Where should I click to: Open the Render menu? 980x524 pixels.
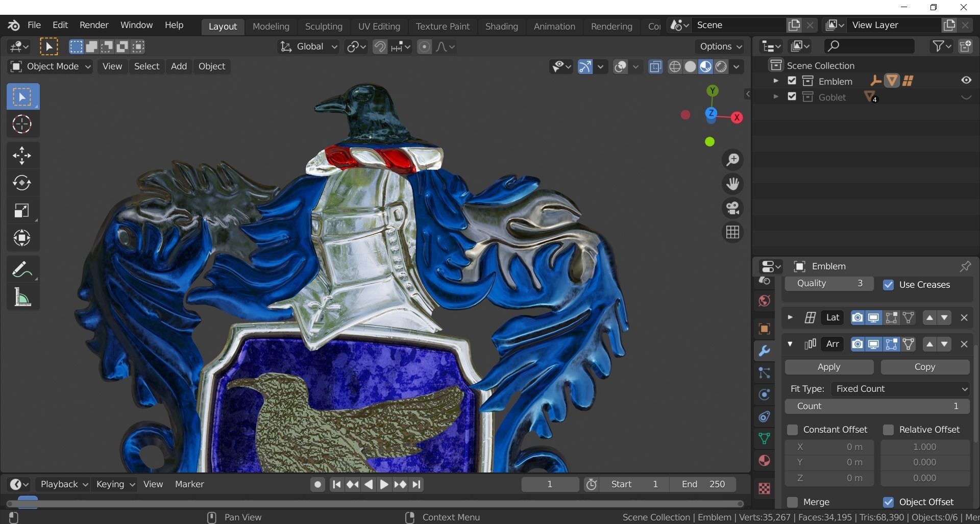94,25
